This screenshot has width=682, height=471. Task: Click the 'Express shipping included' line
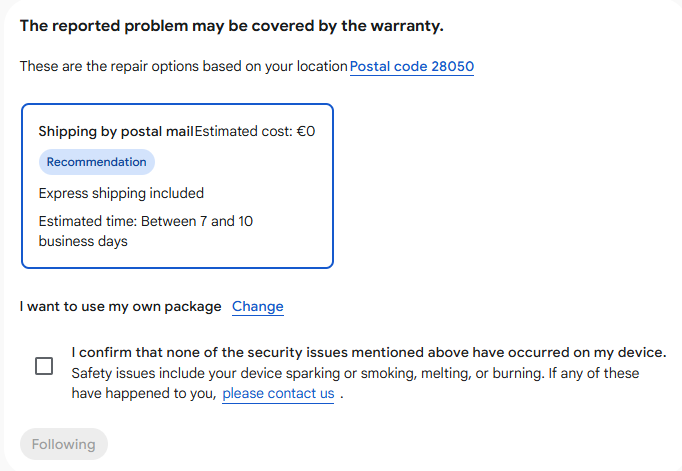[x=121, y=193]
